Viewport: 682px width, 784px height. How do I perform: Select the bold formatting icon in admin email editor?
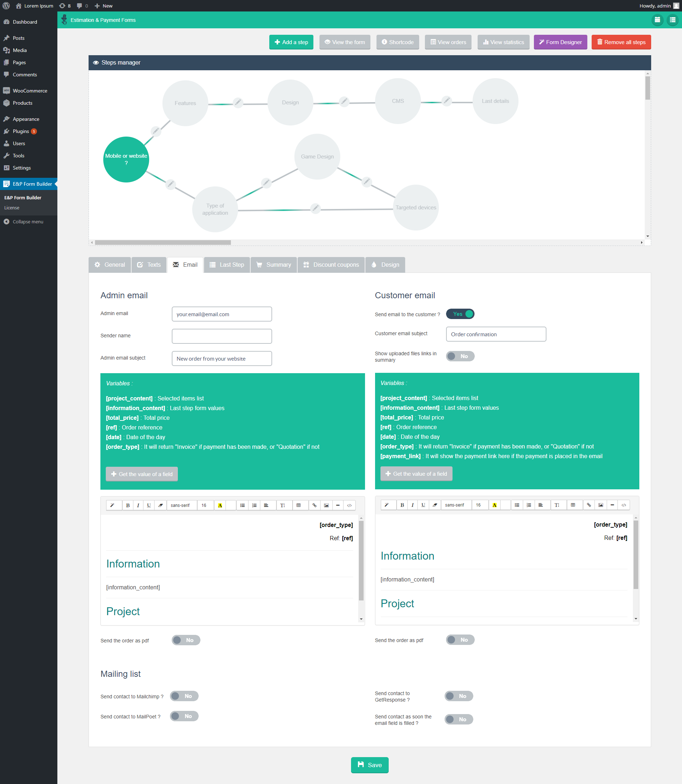[128, 505]
